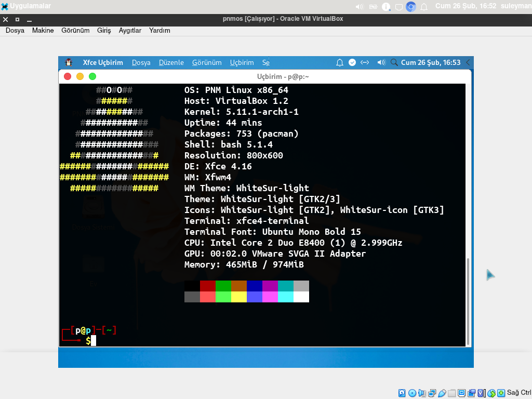Click the bright yellow color block

tap(239, 297)
